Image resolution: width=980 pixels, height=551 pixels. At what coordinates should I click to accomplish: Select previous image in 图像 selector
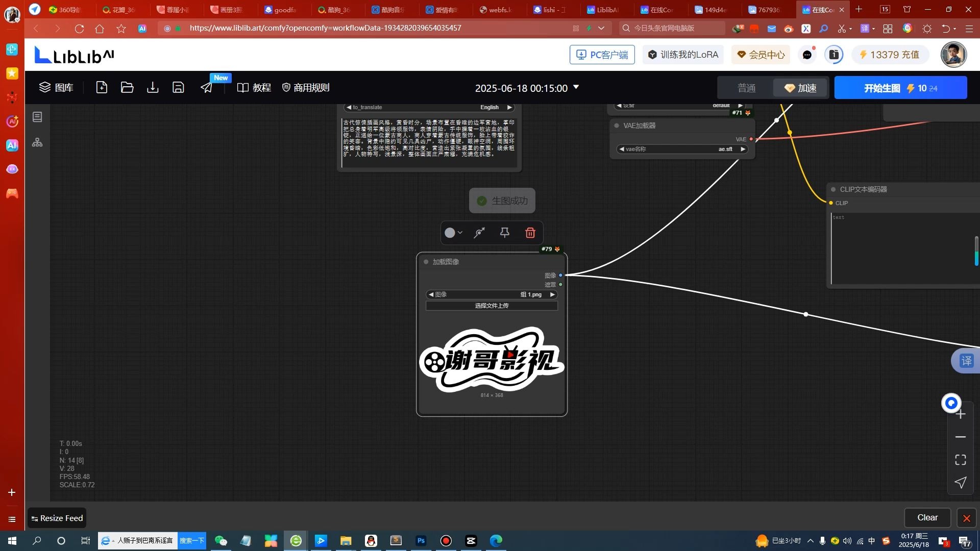tap(431, 294)
